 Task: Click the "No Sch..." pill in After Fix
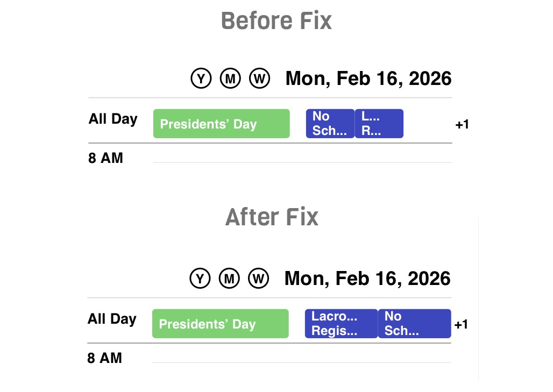click(x=414, y=323)
